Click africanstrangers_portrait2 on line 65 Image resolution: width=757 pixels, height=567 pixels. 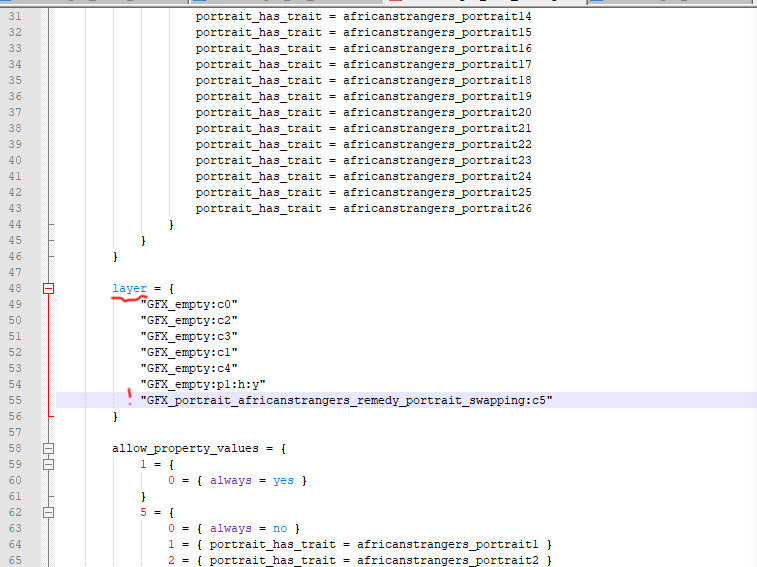click(x=448, y=560)
